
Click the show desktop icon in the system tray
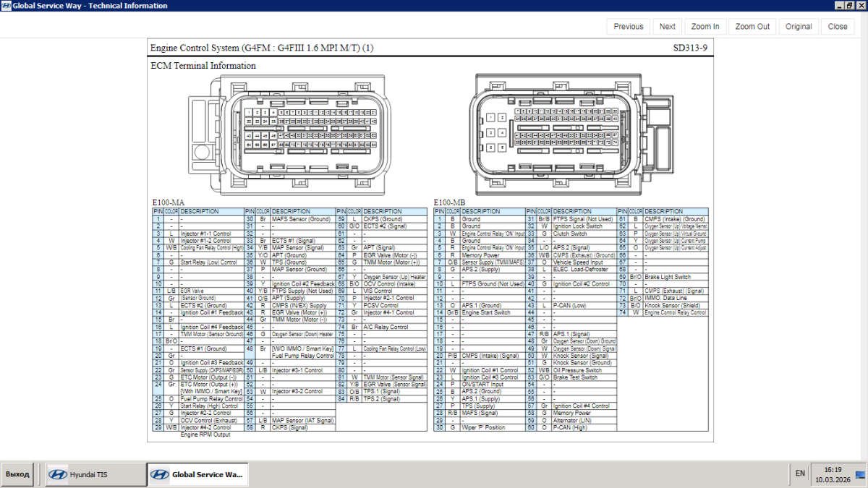pyautogui.click(x=859, y=474)
